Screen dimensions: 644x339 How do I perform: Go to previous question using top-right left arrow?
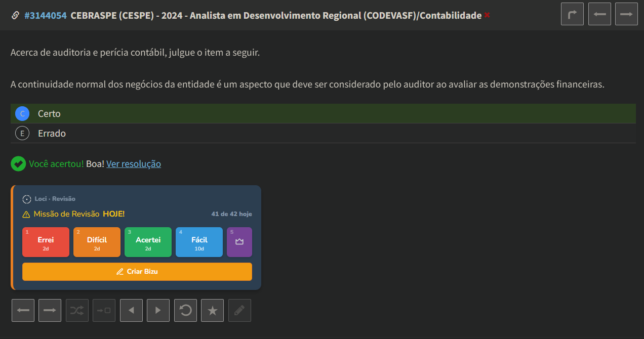pyautogui.click(x=599, y=14)
